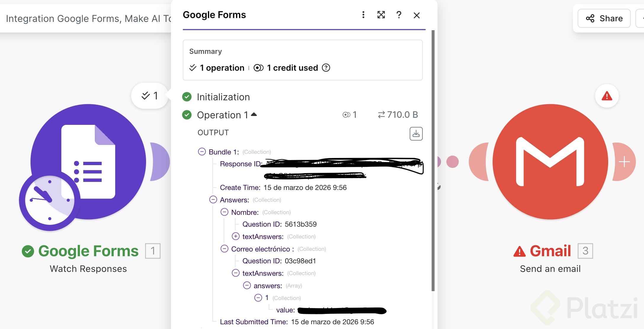The width and height of the screenshot is (644, 329).
Task: Click the Share button
Action: (x=604, y=18)
